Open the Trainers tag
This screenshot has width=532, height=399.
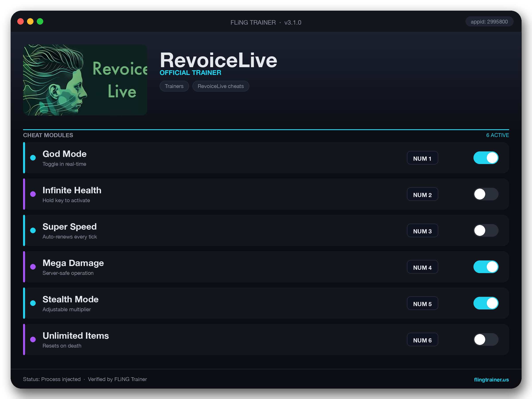click(x=174, y=86)
